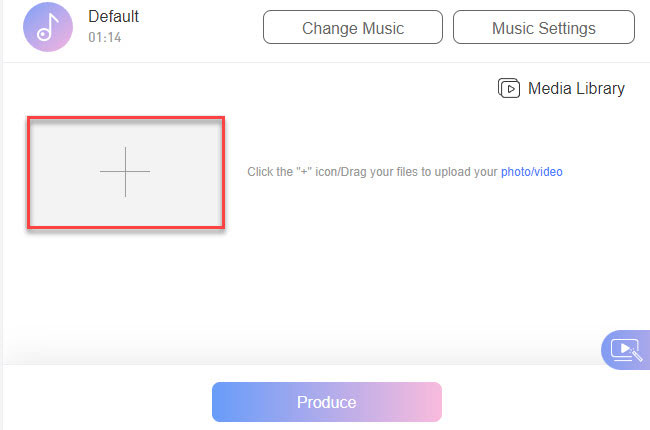
Task: Click the plus icon to upload
Action: click(125, 172)
